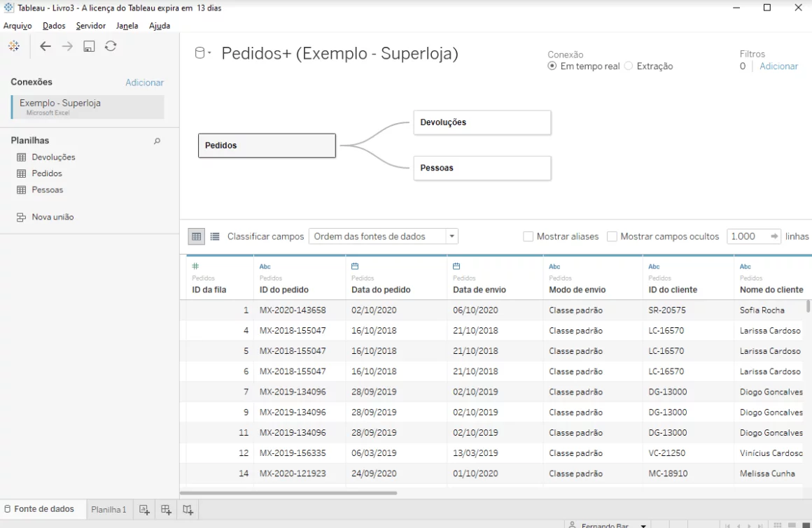Open the data source cylinder icon menu
The width and height of the screenshot is (812, 528).
[202, 52]
